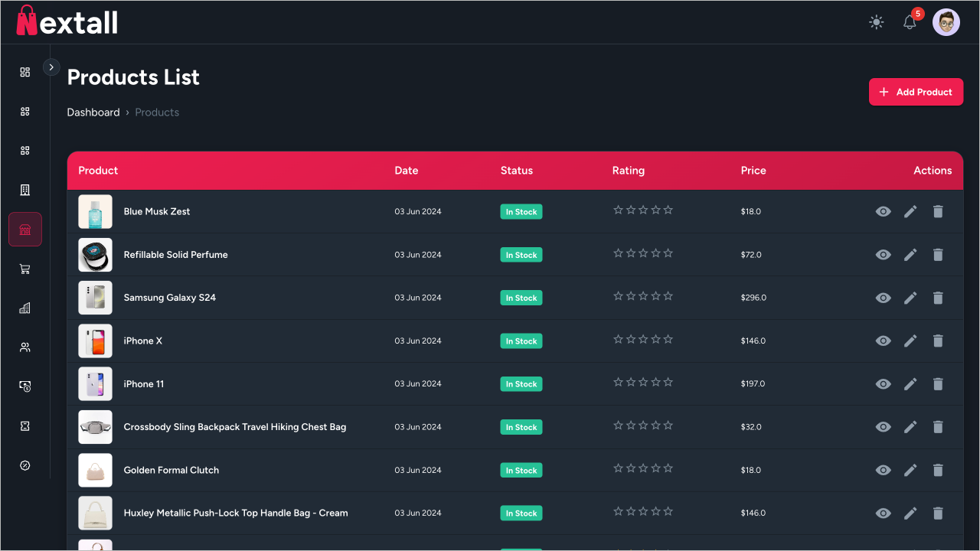
Task: Click the eye icon for Golden Formal Clutch
Action: [x=883, y=470]
